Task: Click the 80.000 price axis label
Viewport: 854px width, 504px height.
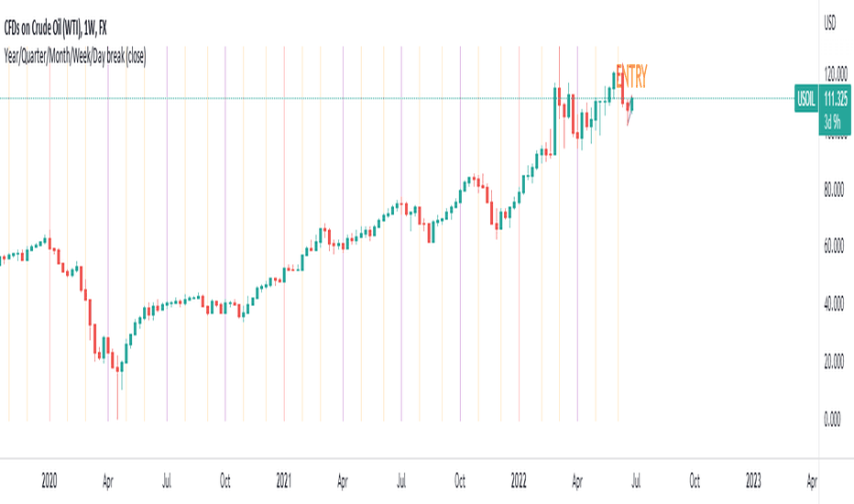Action: pyautogui.click(x=834, y=190)
